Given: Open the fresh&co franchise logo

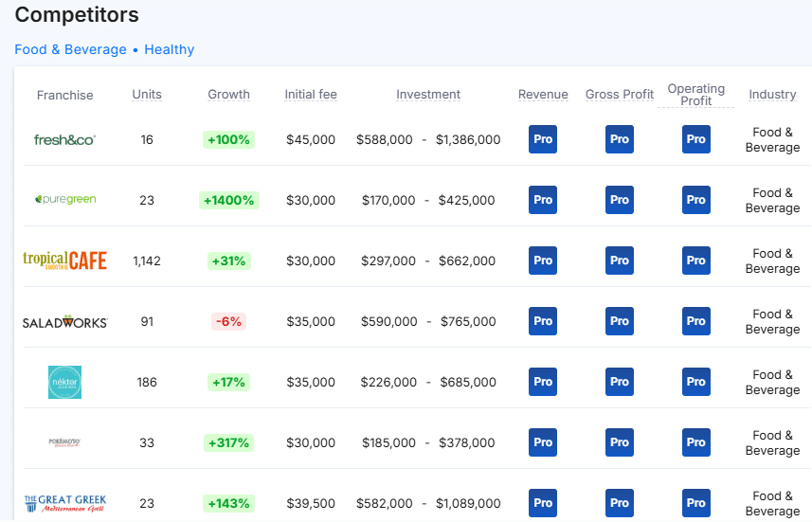Looking at the screenshot, I should [x=64, y=140].
